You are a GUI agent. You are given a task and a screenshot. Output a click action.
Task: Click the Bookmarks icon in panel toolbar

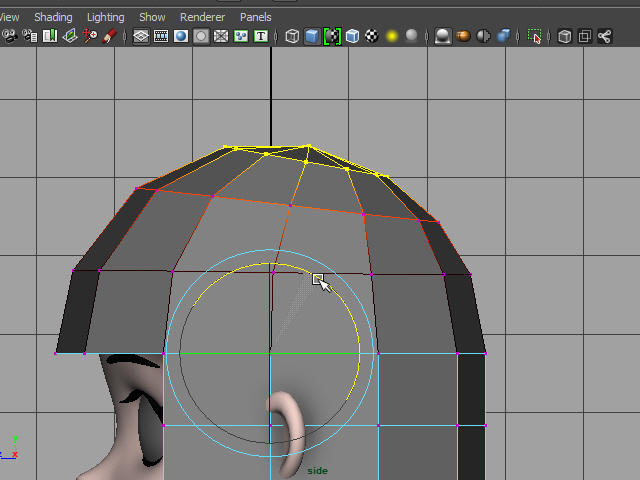[50, 36]
